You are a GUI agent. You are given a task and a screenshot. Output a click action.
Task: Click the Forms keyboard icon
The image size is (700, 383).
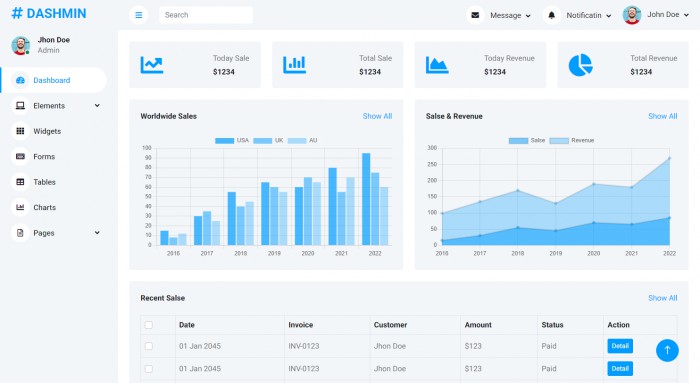[x=20, y=157]
